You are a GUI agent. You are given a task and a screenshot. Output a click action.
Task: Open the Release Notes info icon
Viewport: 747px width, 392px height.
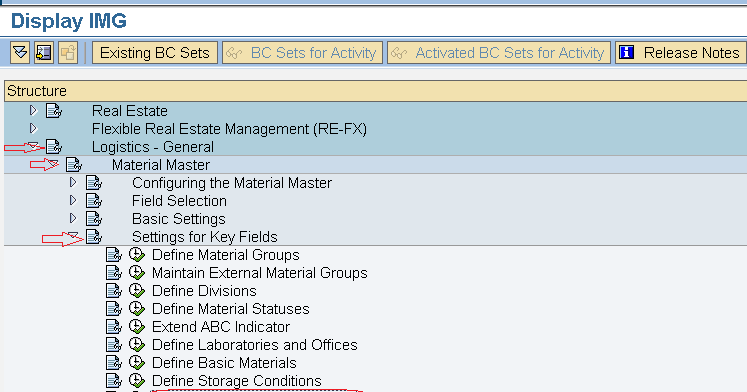[x=626, y=52]
